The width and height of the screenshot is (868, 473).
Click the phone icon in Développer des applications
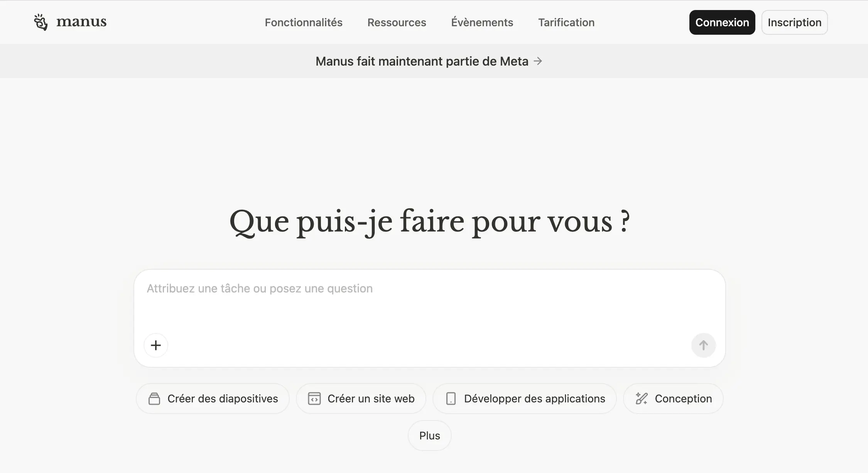[451, 399]
